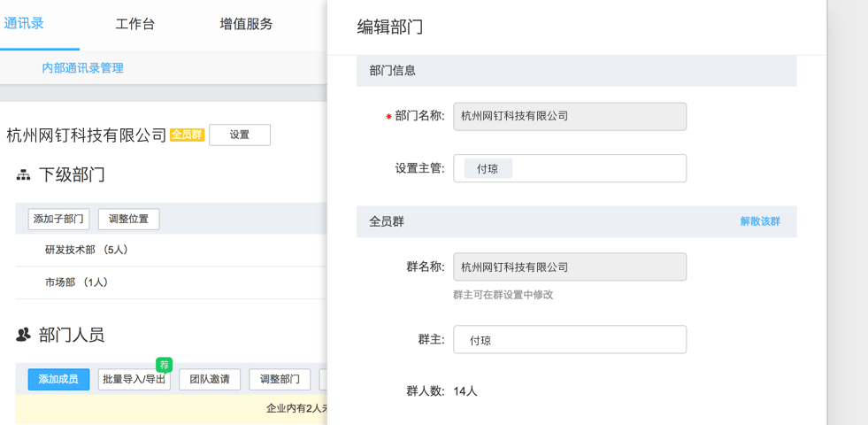
Task: Click 批量导入/导出 button
Action: 134,380
